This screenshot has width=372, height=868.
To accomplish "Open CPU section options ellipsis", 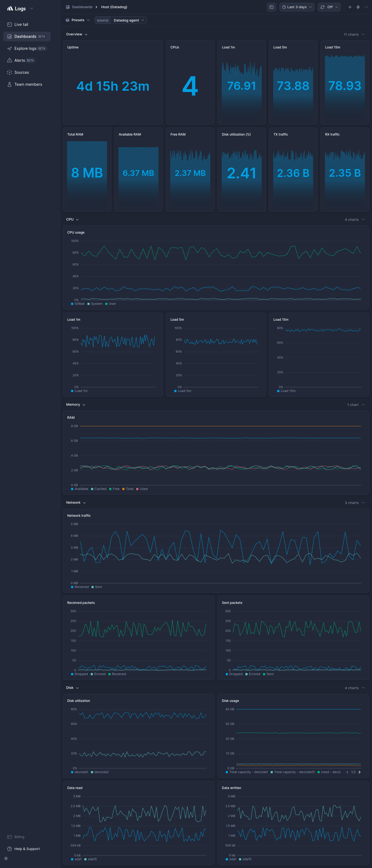I will pos(363,219).
